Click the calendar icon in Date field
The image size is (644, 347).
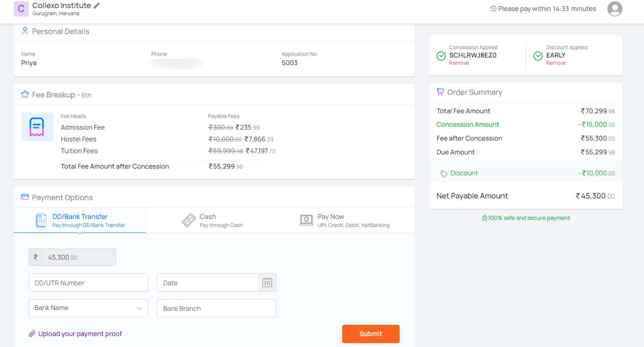[267, 283]
